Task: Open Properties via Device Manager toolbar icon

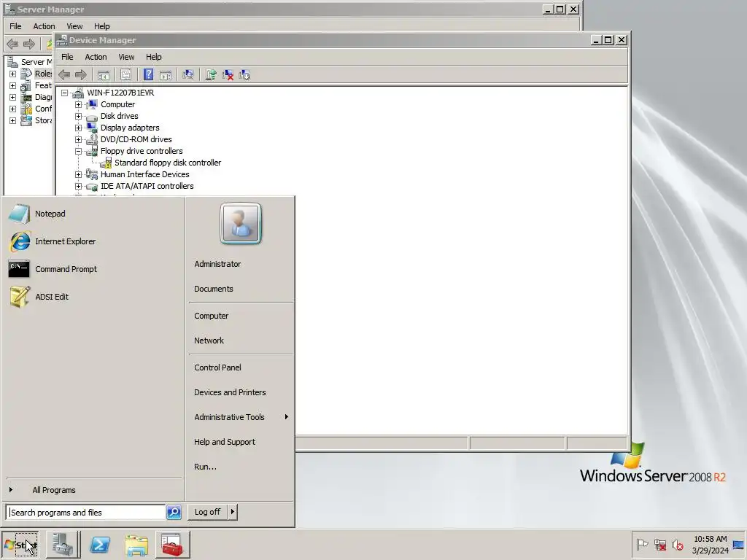Action: coord(125,75)
